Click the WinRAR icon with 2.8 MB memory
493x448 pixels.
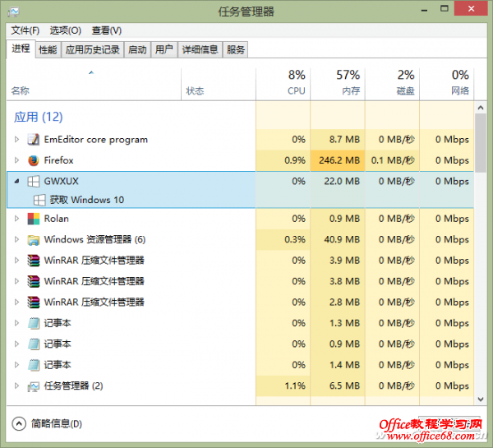pos(34,303)
